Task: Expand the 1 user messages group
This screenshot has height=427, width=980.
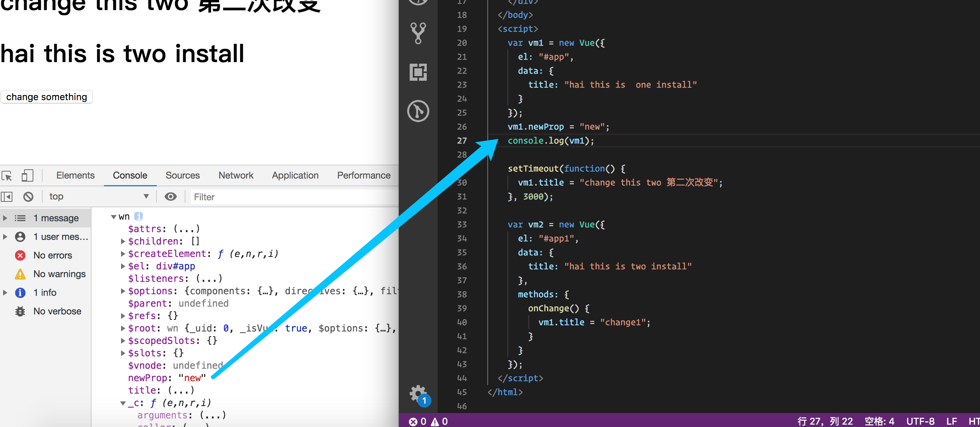Action: click(x=5, y=237)
